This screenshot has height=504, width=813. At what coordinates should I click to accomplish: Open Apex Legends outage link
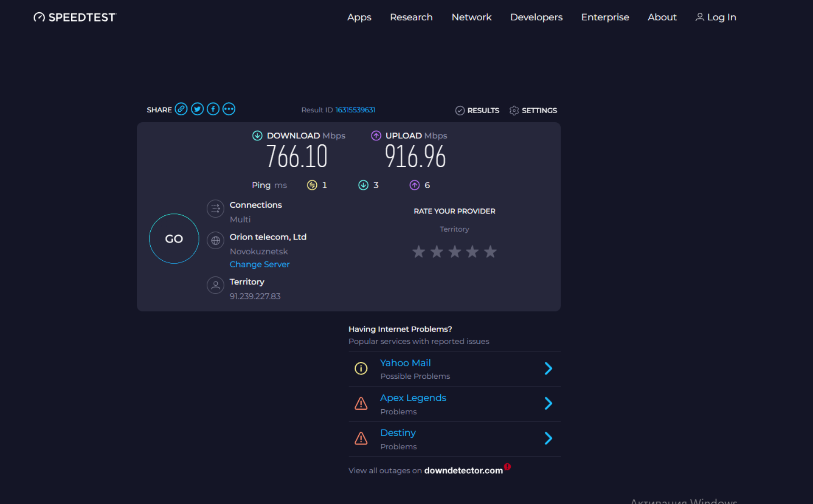click(x=413, y=398)
